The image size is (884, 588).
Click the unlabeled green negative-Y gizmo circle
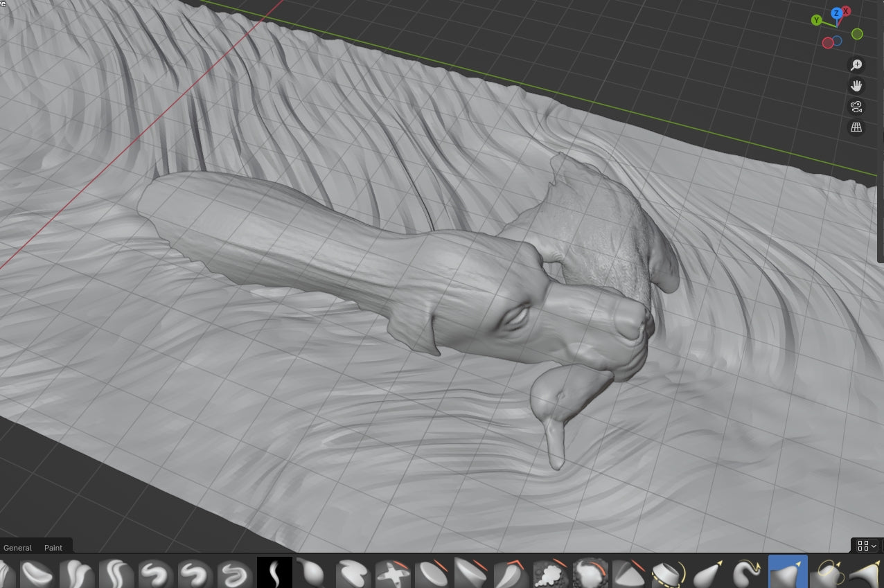point(857,34)
